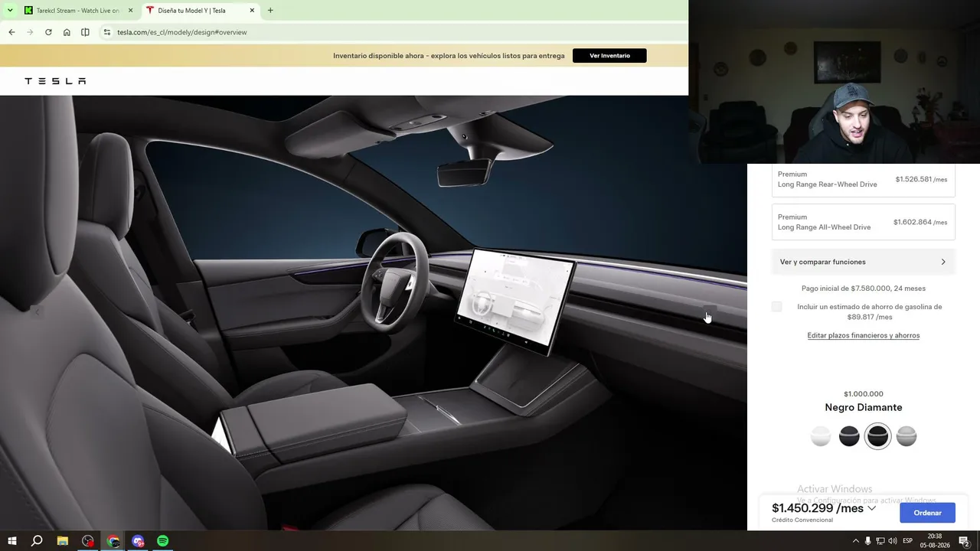980x551 pixels.
Task: Click the Ordenar button
Action: [x=927, y=513]
